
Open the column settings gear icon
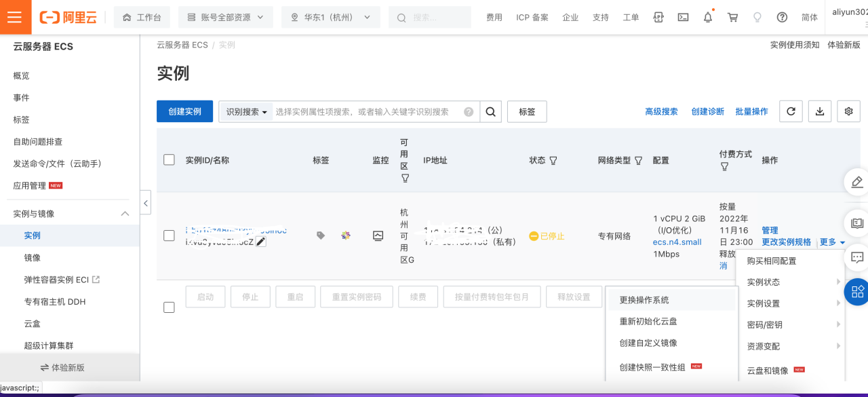click(848, 111)
